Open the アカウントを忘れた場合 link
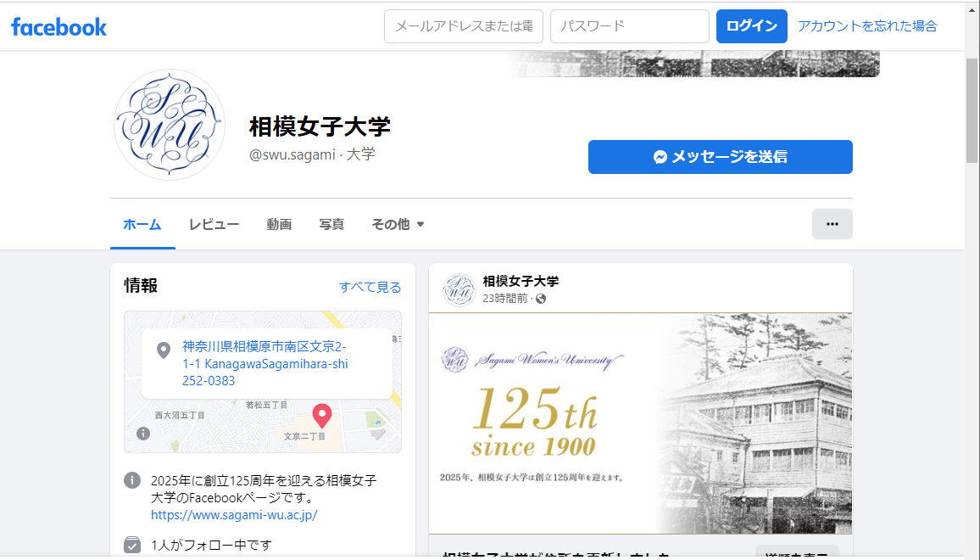Viewport: 980px width, 560px height. tap(866, 26)
